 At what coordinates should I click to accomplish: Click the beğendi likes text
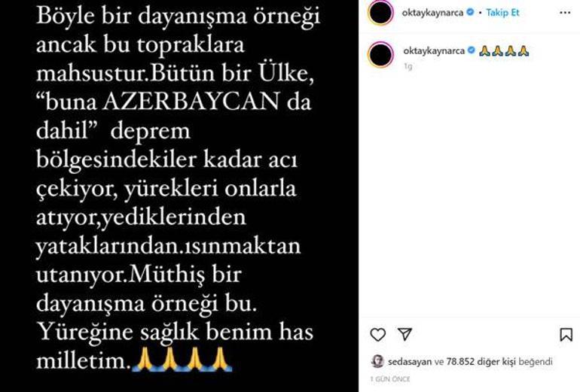point(536,362)
